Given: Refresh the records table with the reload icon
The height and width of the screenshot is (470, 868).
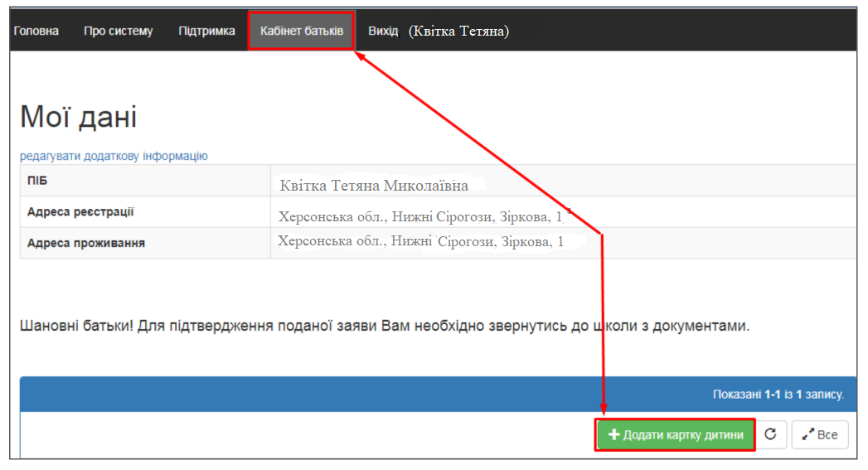Looking at the screenshot, I should (x=770, y=434).
